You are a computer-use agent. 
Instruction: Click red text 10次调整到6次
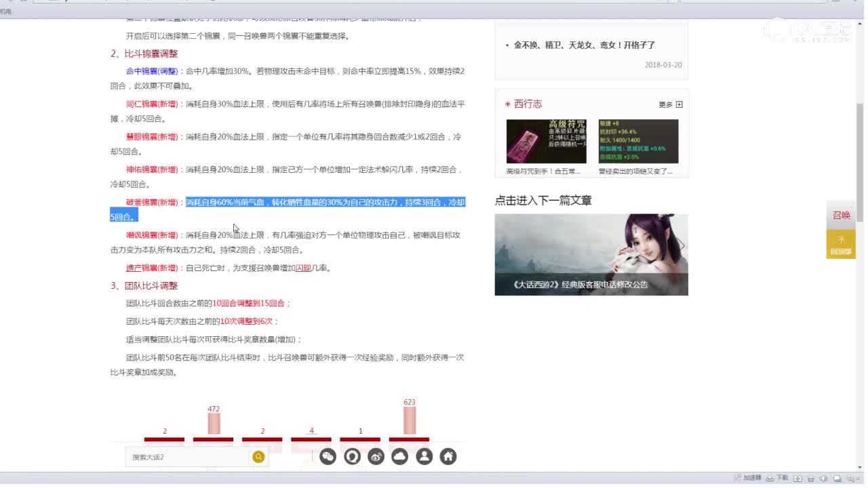point(246,321)
